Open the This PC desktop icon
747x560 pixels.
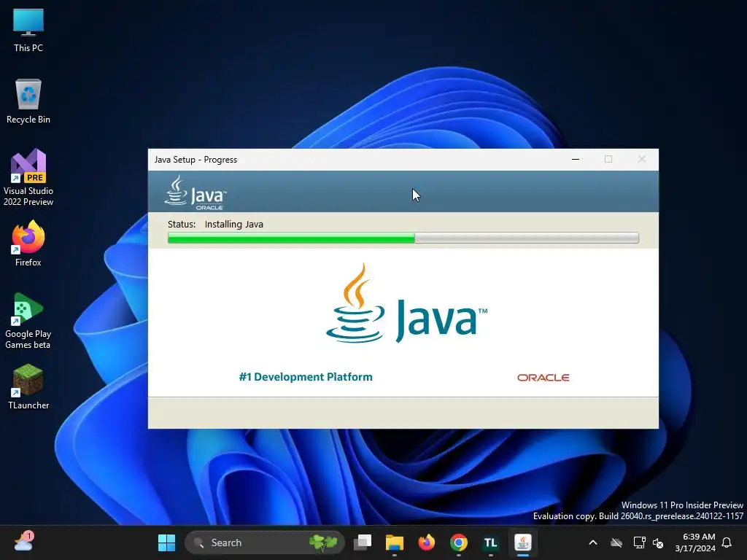(x=28, y=30)
